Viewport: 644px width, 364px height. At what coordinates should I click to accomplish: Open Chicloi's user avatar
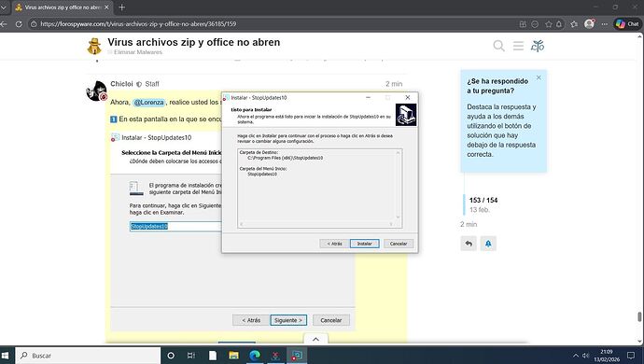click(x=96, y=91)
